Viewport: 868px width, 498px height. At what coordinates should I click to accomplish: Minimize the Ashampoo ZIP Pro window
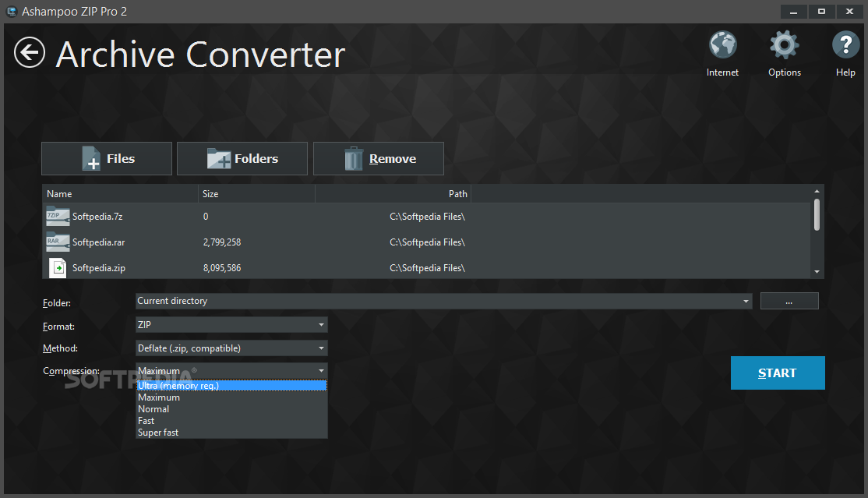pos(794,11)
